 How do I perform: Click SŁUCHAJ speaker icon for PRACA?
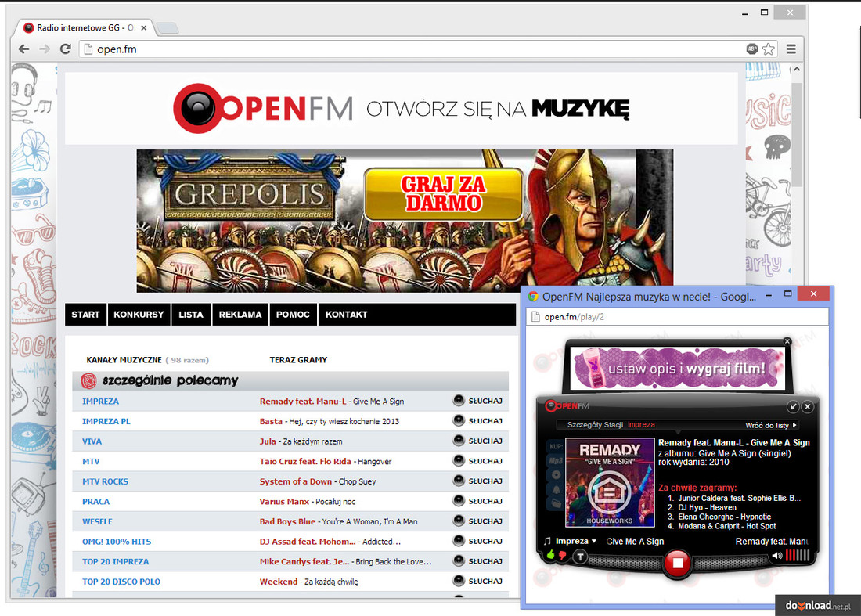coord(459,501)
